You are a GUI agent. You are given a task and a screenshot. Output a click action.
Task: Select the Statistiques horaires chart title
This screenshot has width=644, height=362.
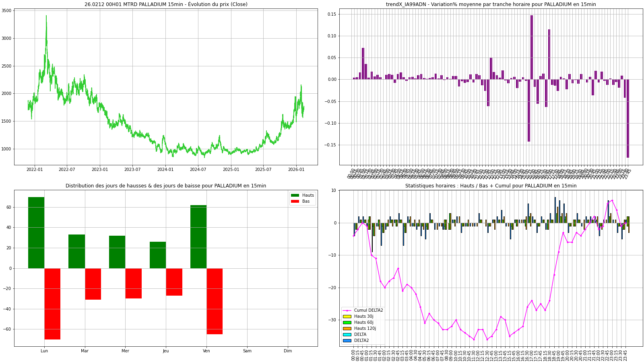click(x=491, y=186)
